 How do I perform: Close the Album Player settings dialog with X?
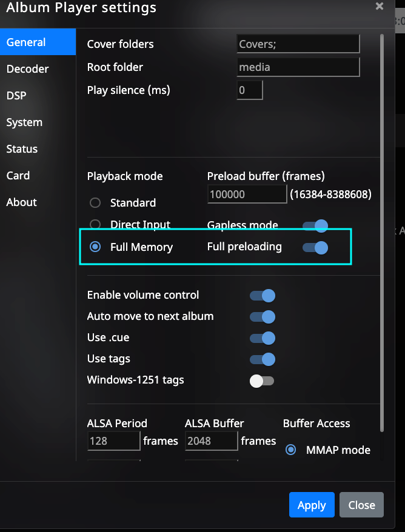[380, 6]
